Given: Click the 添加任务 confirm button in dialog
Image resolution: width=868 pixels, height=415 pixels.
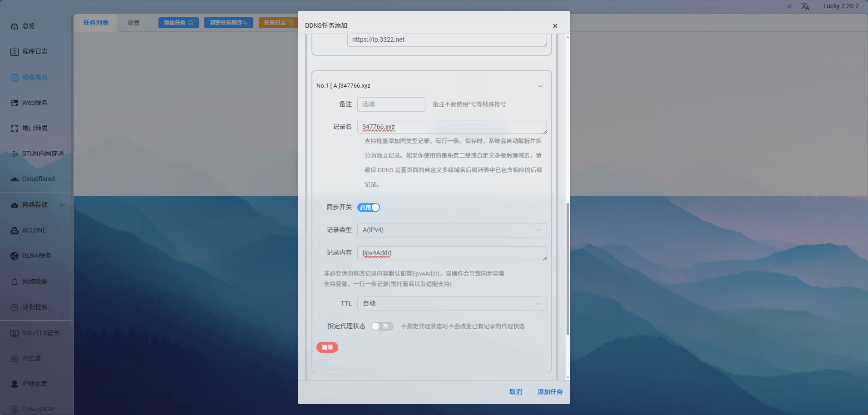Looking at the screenshot, I should pyautogui.click(x=550, y=392).
